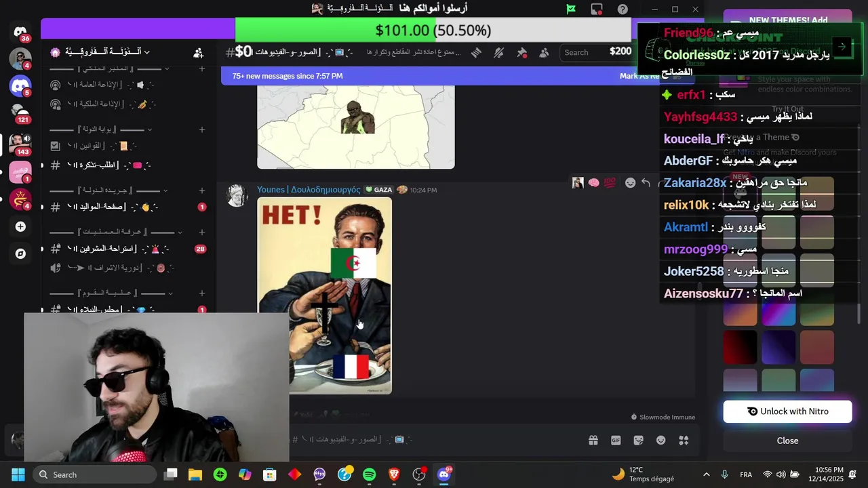
Task: Create channel in بوابة الدولة category
Action: click(x=201, y=129)
